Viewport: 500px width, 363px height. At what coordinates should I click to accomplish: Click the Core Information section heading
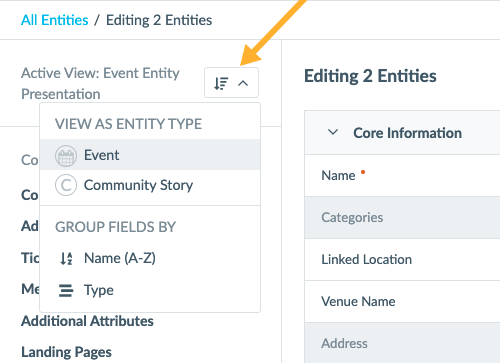tap(407, 133)
